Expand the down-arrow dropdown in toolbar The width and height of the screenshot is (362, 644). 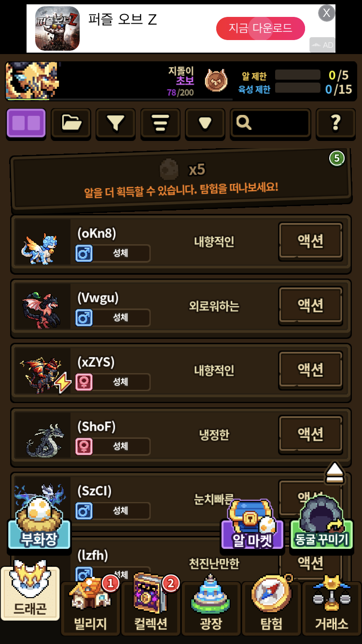click(205, 123)
